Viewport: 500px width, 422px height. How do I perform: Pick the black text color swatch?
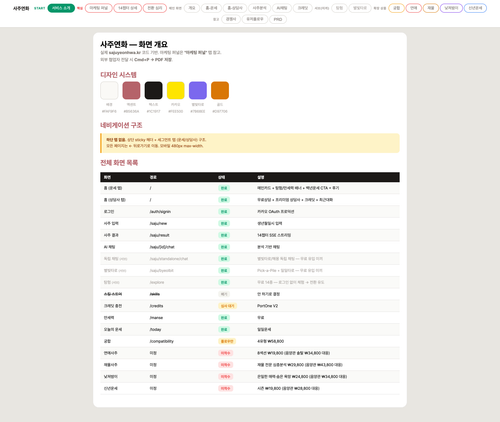coord(153,90)
